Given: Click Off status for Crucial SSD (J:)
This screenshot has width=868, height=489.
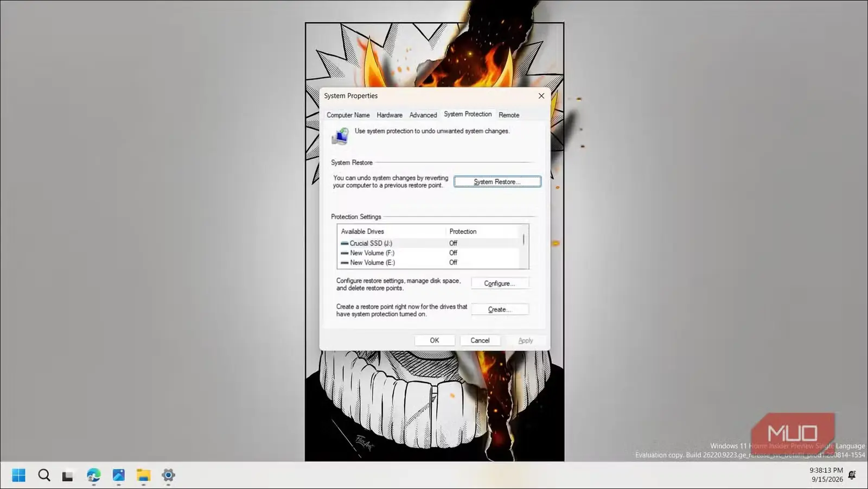Looking at the screenshot, I should point(454,243).
